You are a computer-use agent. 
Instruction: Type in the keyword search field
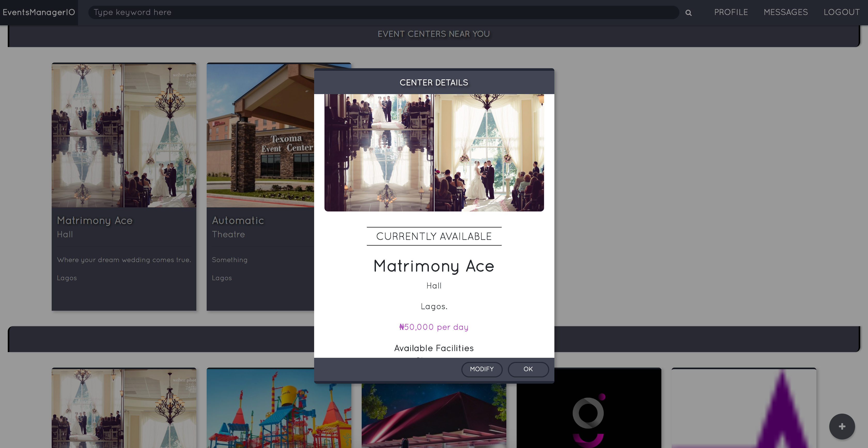coord(383,12)
